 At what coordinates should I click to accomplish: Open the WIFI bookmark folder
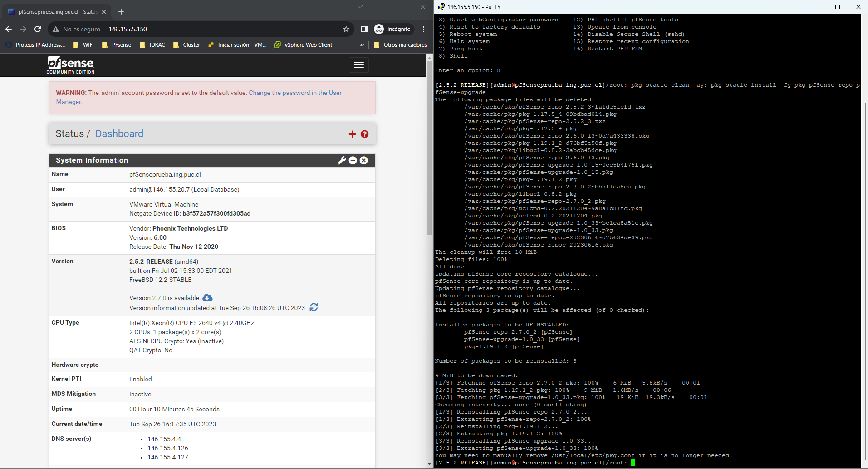83,45
